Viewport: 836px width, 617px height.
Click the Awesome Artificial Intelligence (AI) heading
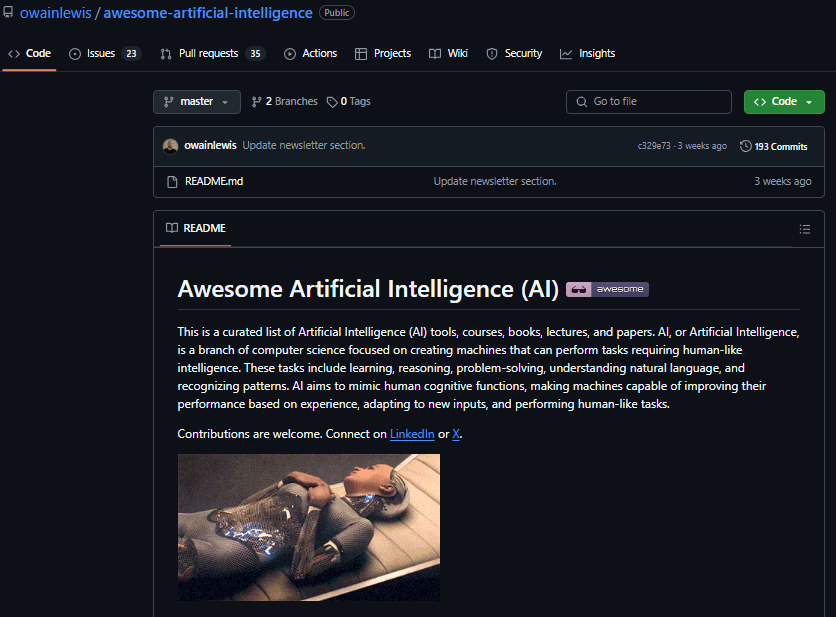pos(368,289)
